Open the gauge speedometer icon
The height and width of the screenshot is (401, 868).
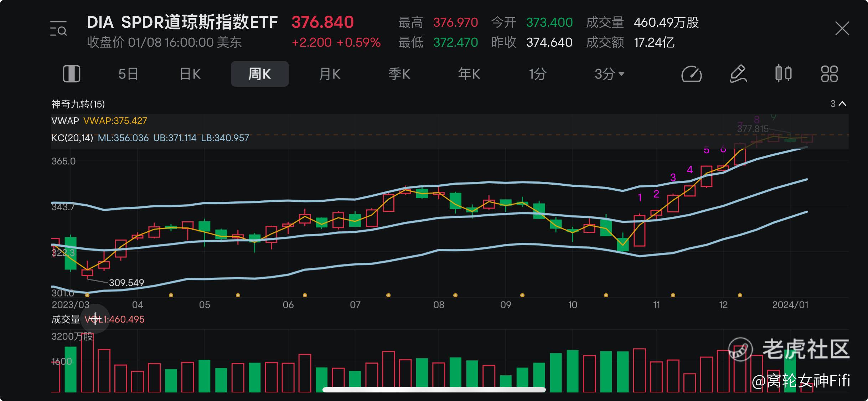691,74
